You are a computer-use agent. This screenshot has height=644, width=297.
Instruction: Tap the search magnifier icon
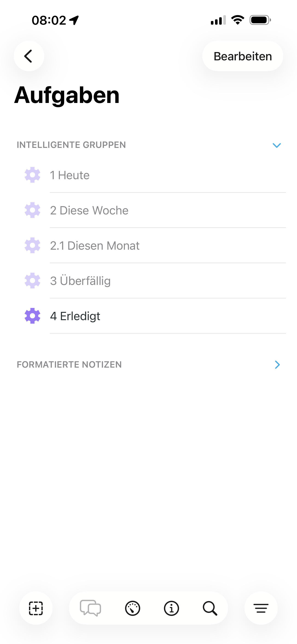point(210,608)
